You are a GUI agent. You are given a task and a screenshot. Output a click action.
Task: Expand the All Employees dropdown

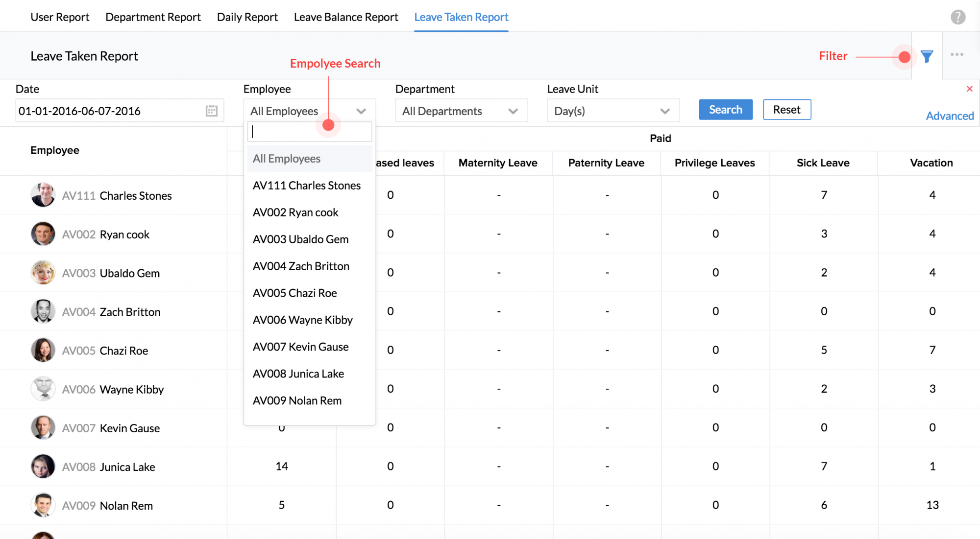(309, 111)
